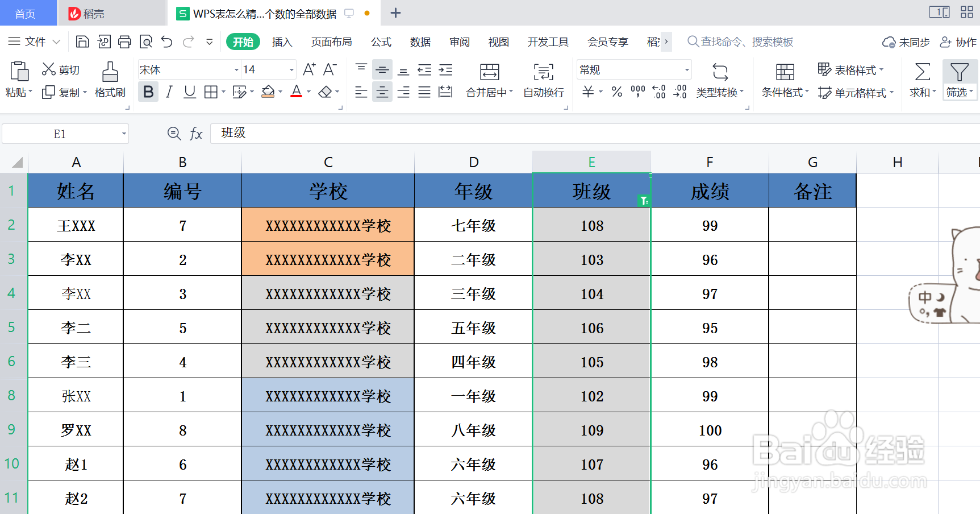The width and height of the screenshot is (980, 514).
Task: Click the AutoSum (求和) sigma icon
Action: coord(923,72)
